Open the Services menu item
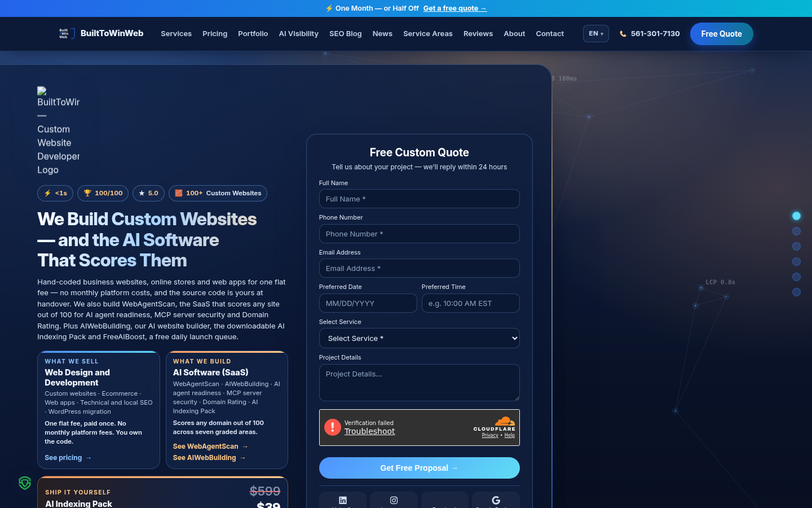The width and height of the screenshot is (812, 508). (x=176, y=34)
